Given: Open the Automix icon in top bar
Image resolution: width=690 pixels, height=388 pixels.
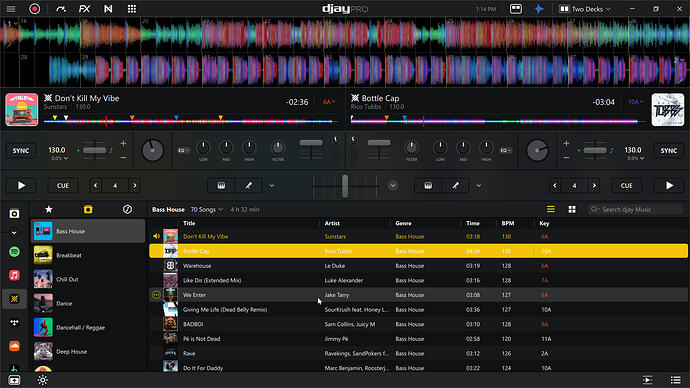Looking at the screenshot, I should [x=61, y=9].
